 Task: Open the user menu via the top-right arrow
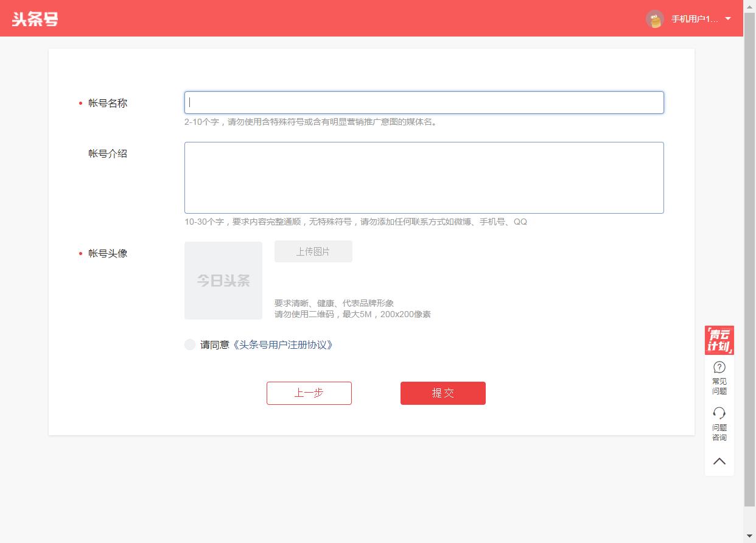pos(728,19)
